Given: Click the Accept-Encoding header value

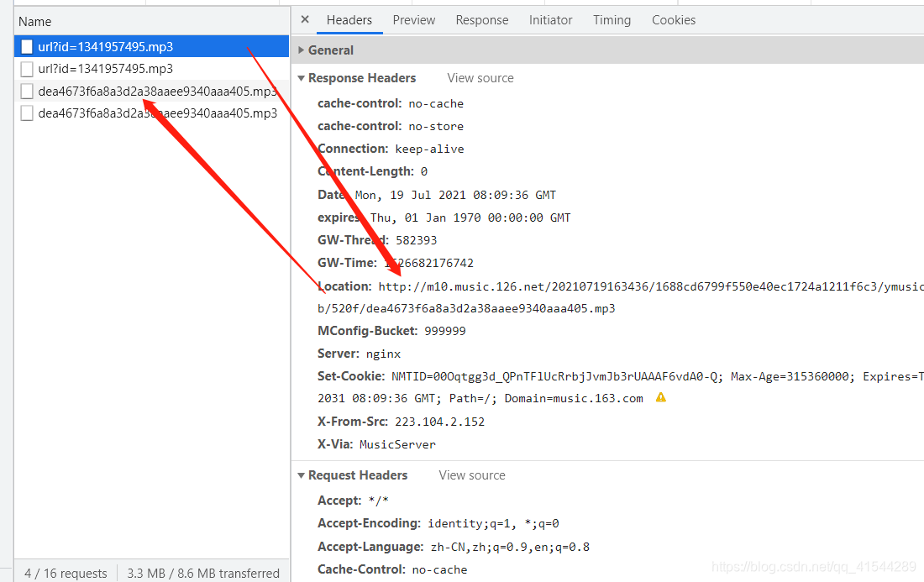Looking at the screenshot, I should pyautogui.click(x=493, y=524).
